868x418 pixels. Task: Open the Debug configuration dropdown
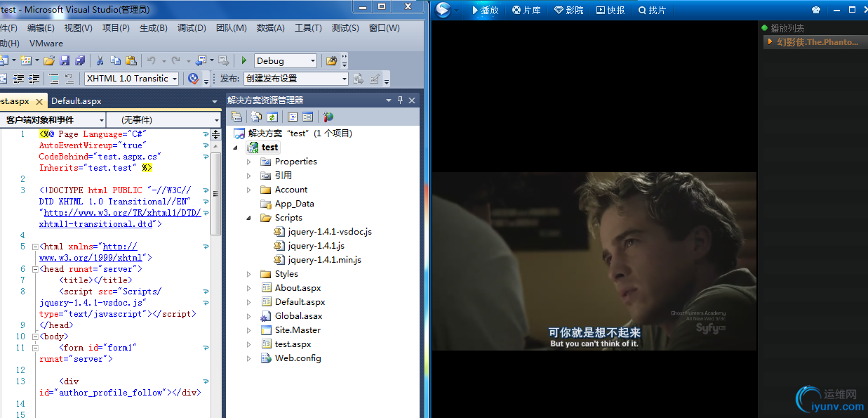click(313, 61)
